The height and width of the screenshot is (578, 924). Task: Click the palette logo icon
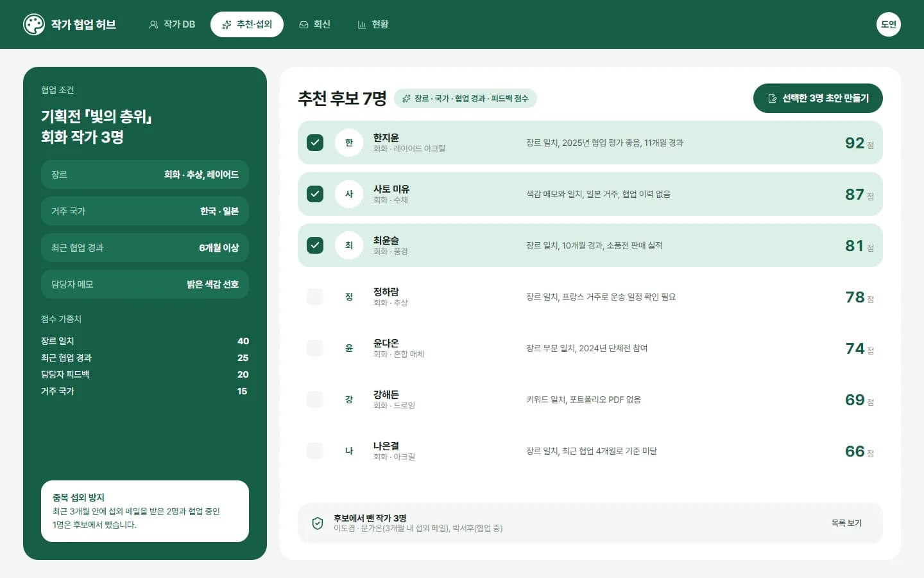34,24
